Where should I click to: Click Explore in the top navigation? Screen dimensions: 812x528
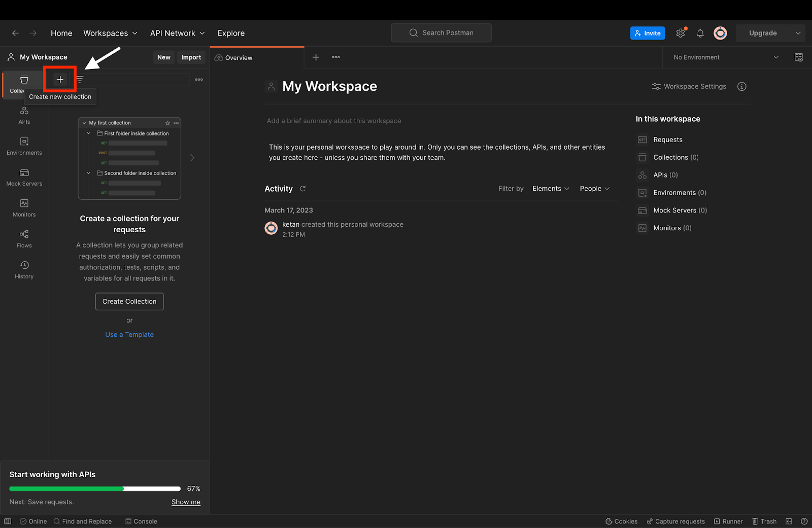tap(231, 33)
